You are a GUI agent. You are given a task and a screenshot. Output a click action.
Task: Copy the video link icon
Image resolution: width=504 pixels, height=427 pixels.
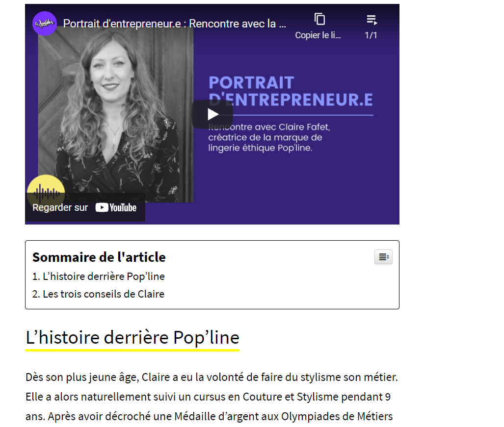[x=319, y=19]
